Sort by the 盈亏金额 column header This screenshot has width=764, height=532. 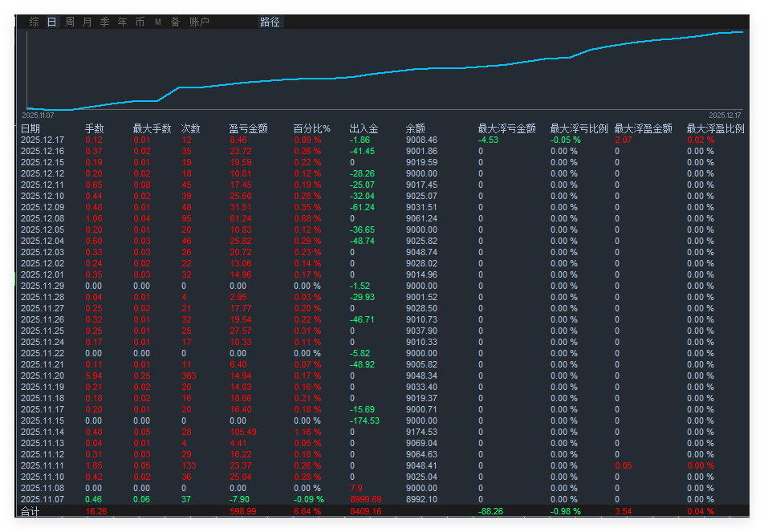pyautogui.click(x=249, y=128)
